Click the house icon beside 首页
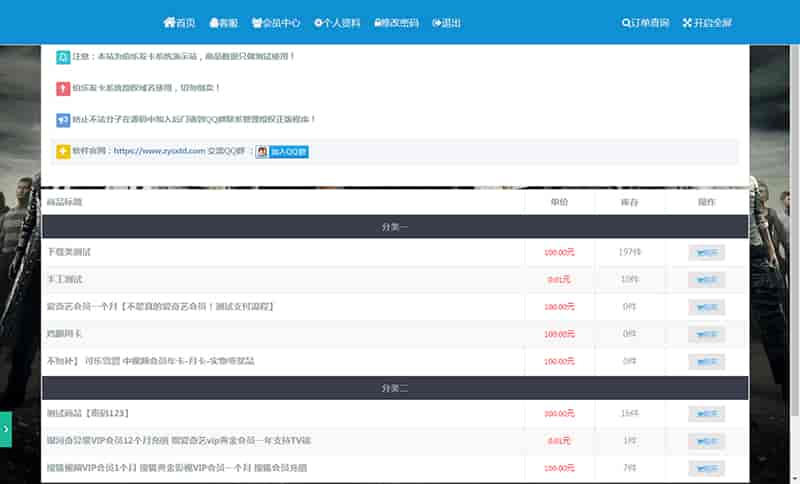The image size is (800, 484). pos(169,22)
